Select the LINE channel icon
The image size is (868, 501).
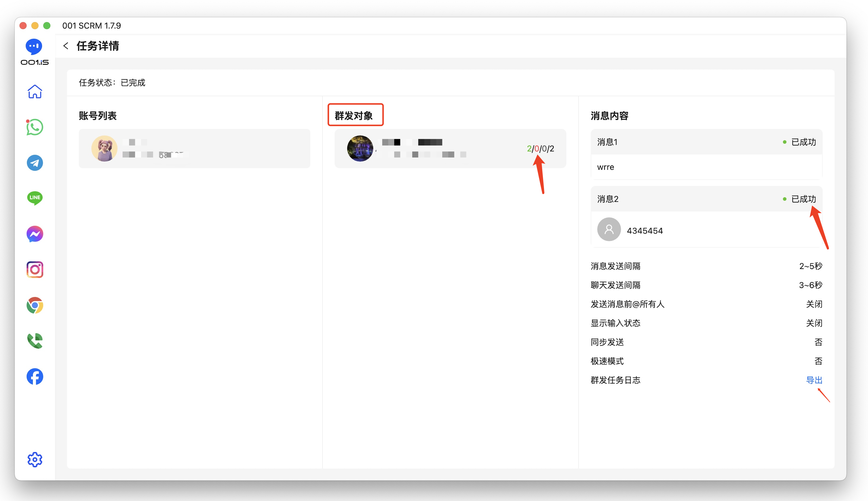pyautogui.click(x=34, y=198)
